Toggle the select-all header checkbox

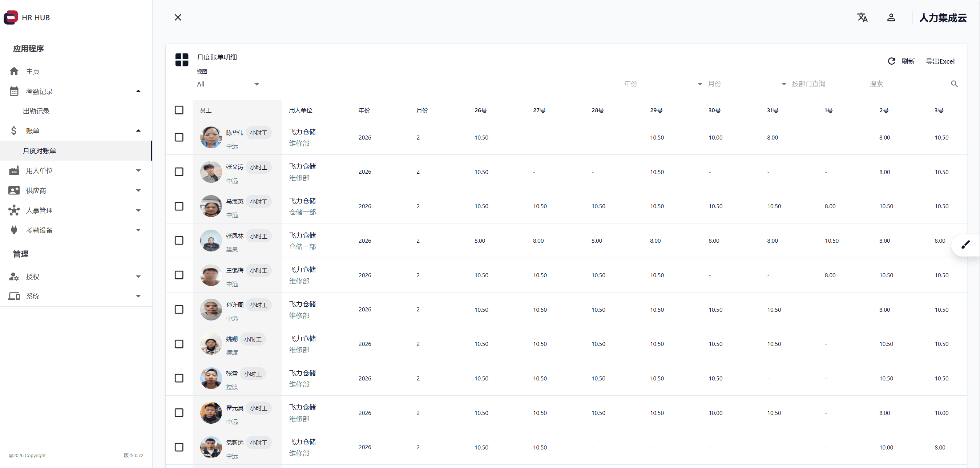point(179,110)
